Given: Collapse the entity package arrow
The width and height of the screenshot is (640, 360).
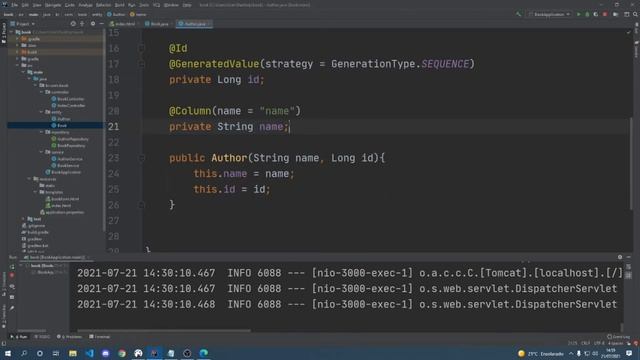Looking at the screenshot, I should pyautogui.click(x=41, y=112).
